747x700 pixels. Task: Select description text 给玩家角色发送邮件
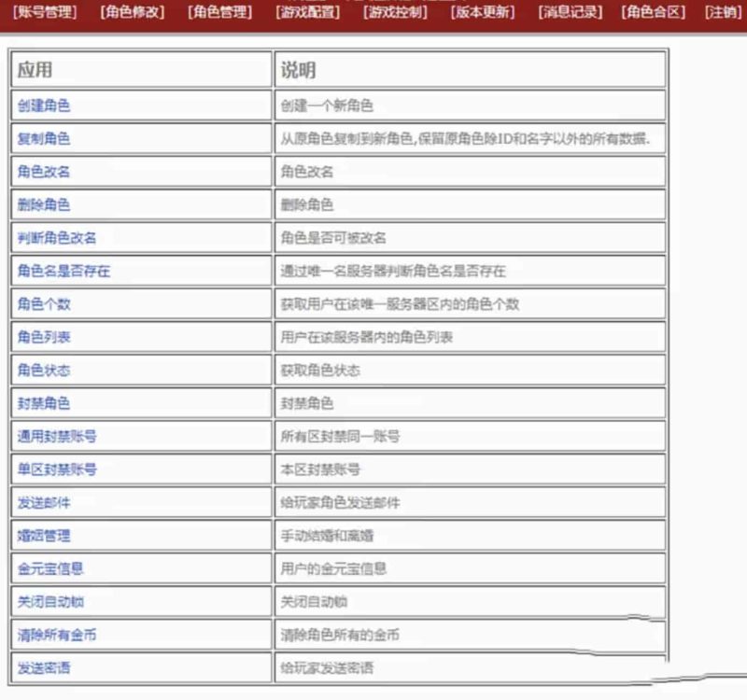340,502
